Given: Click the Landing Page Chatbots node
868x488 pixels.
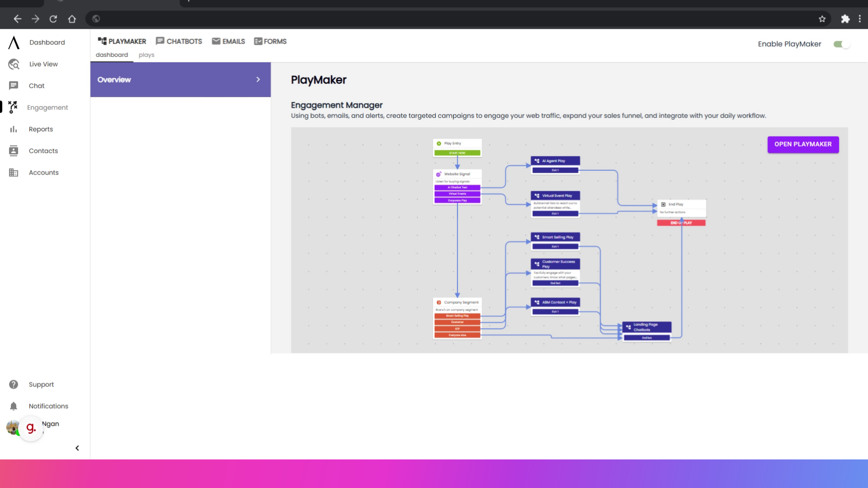Looking at the screenshot, I should tap(646, 331).
